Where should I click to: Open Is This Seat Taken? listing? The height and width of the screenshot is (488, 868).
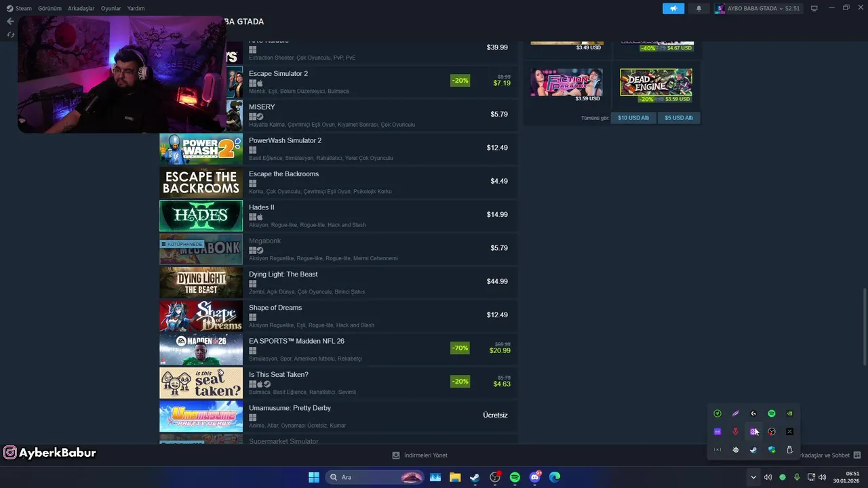click(x=338, y=383)
